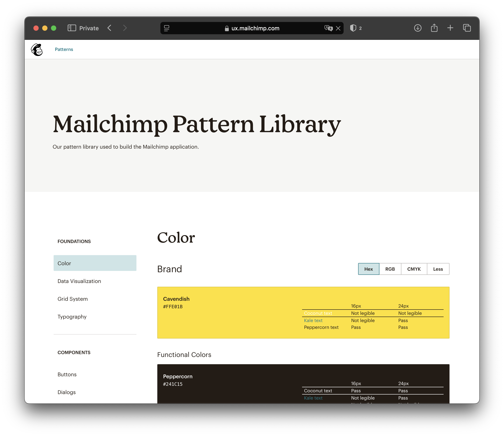The height and width of the screenshot is (436, 504).
Task: Click the translate page icon
Action: [328, 28]
